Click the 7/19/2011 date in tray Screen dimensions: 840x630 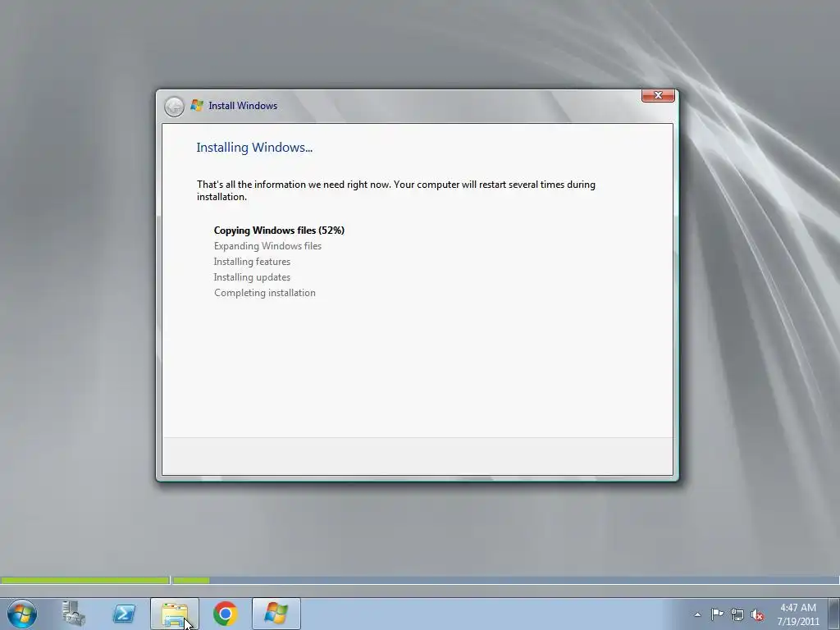tap(798, 622)
